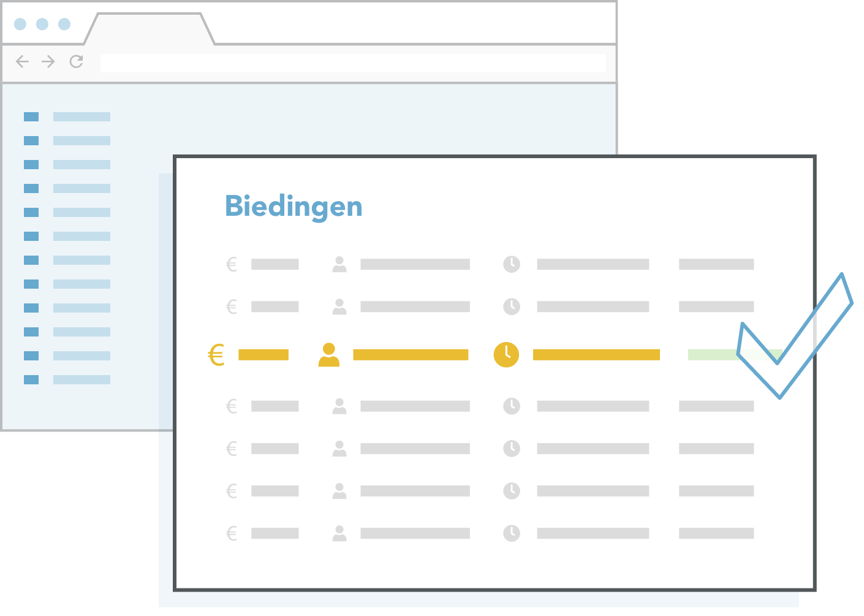Click the green status bar in highlighted row
Viewport: 864px width, 616px height.
735,355
